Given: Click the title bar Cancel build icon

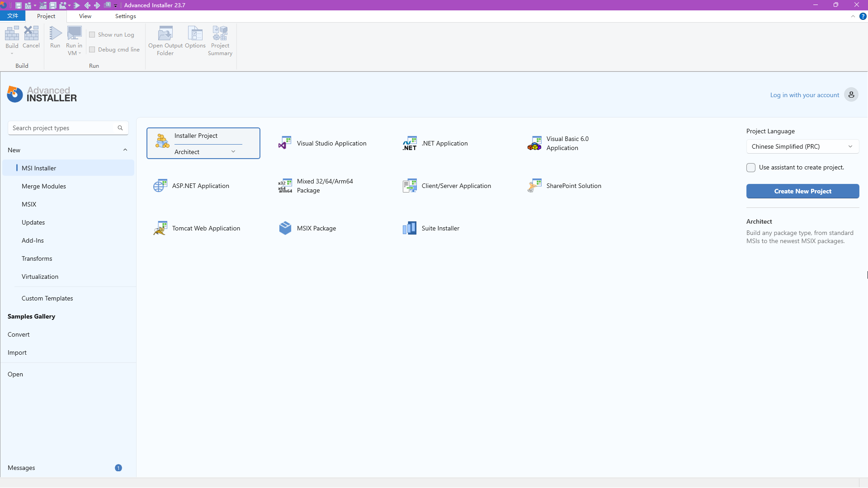Looking at the screenshot, I should (x=43, y=5).
